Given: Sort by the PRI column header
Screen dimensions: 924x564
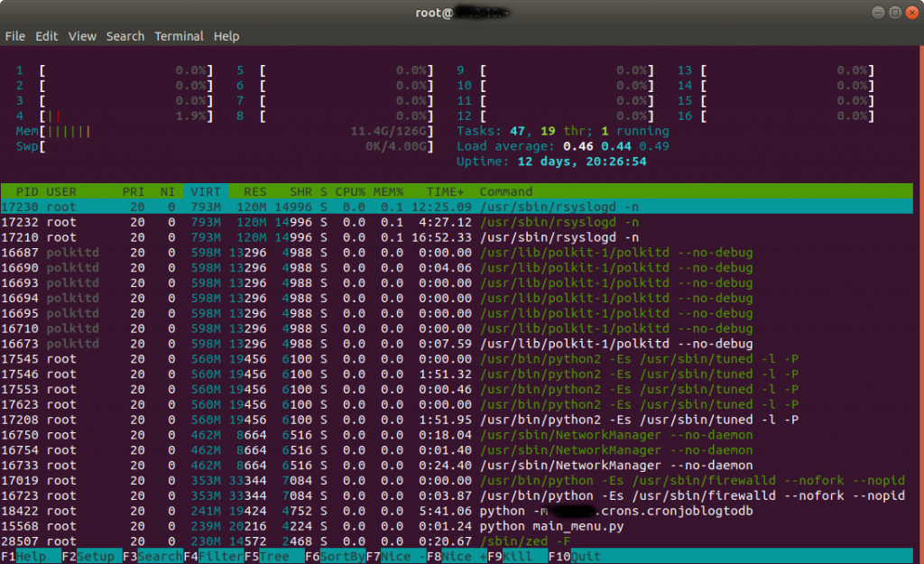Looking at the screenshot, I should pyautogui.click(x=134, y=191).
